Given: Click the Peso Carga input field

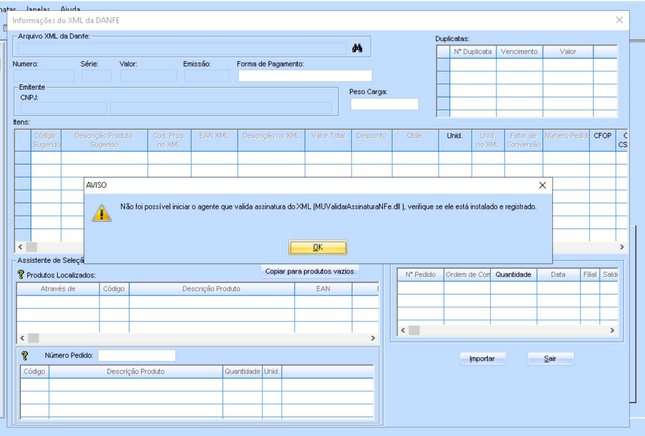Looking at the screenshot, I should [384, 104].
